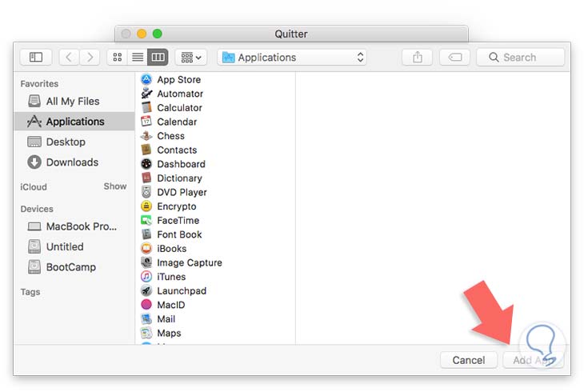Switch to list view

pos(138,58)
